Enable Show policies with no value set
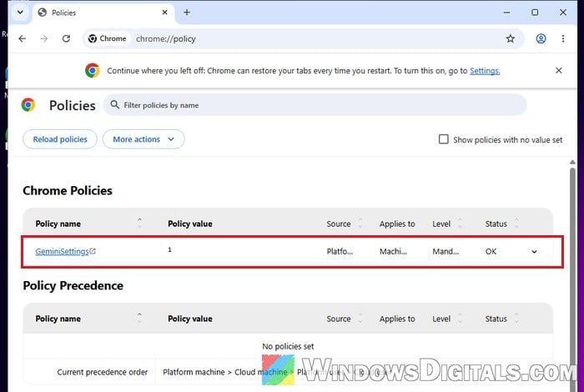The width and height of the screenshot is (584, 392). point(443,139)
